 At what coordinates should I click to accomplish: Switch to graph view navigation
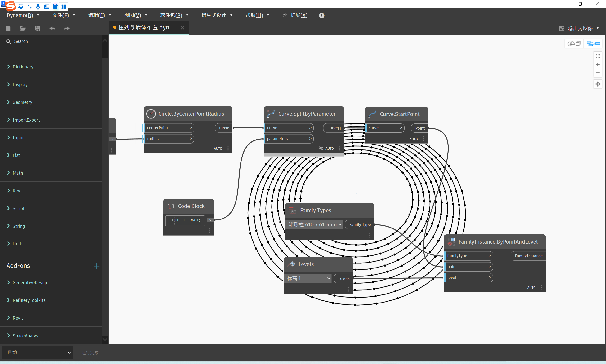click(x=593, y=44)
